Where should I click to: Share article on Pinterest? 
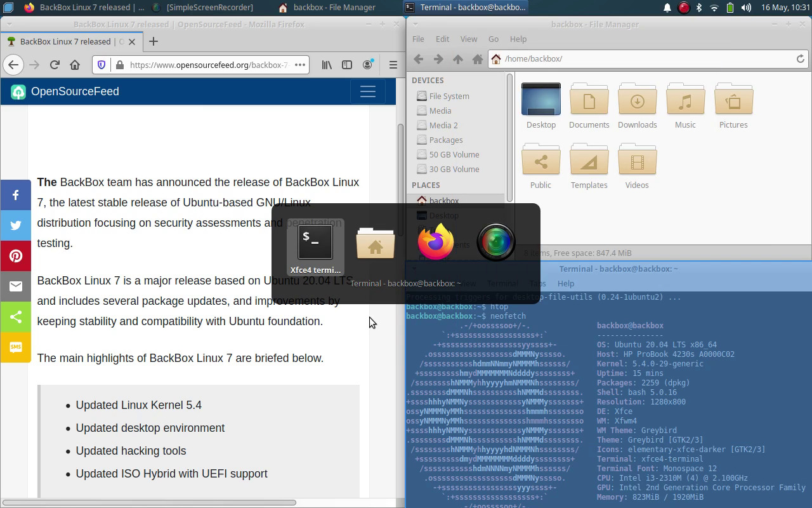(x=15, y=256)
